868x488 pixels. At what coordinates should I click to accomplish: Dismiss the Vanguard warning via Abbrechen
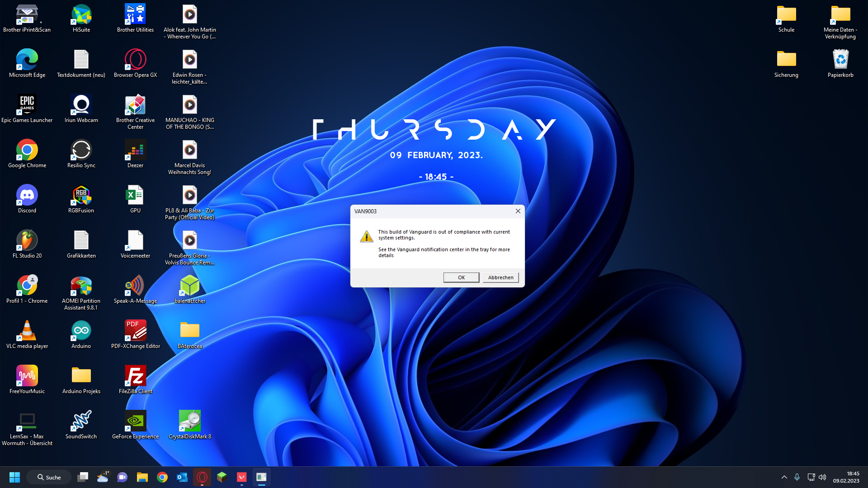tap(500, 277)
